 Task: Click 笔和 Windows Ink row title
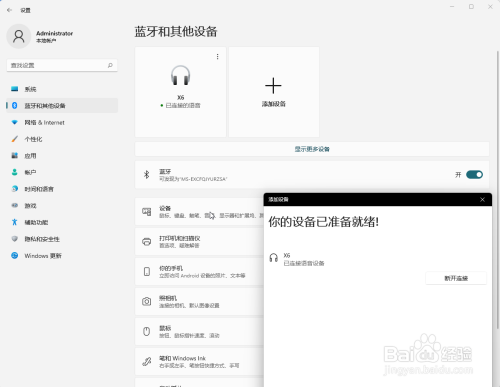[x=182, y=358]
